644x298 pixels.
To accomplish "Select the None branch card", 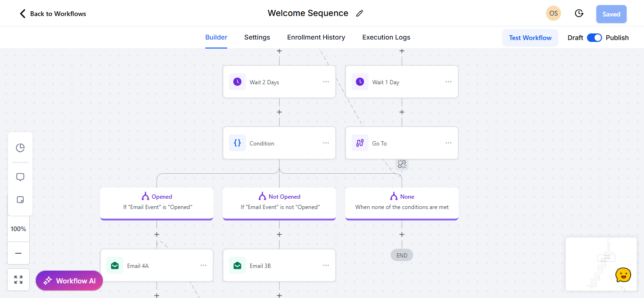I will 402,203.
